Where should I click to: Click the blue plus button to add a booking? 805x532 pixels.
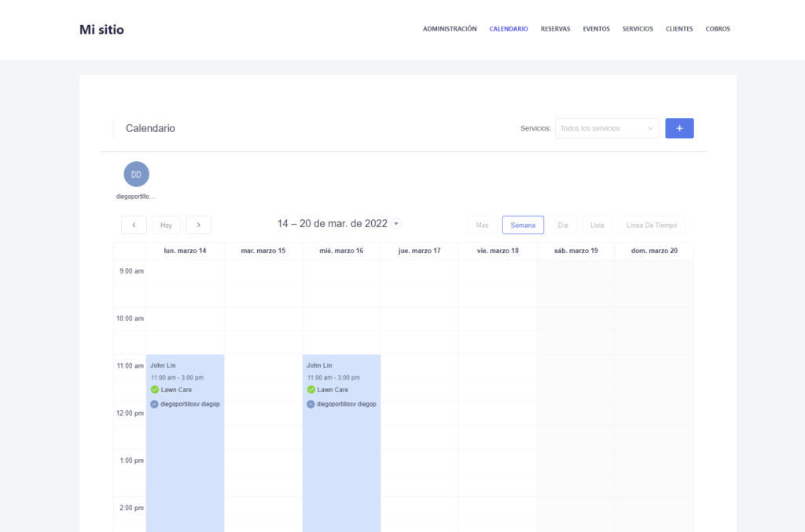[x=679, y=127]
